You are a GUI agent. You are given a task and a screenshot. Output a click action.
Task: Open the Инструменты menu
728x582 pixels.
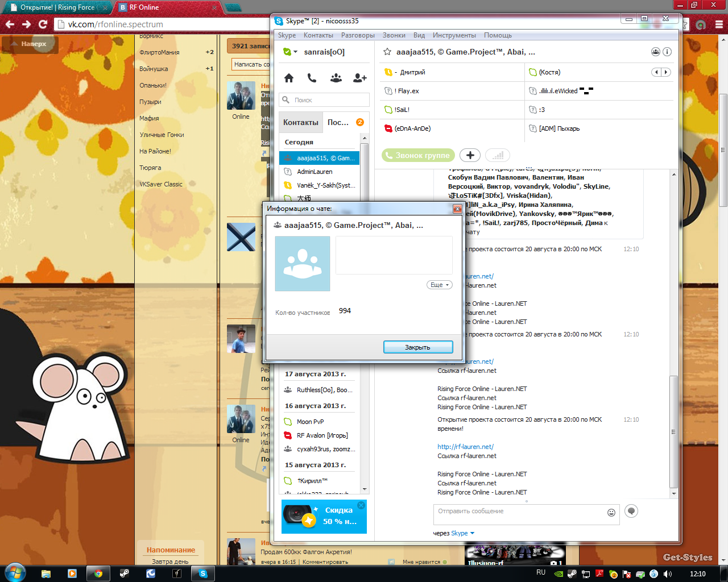(454, 35)
